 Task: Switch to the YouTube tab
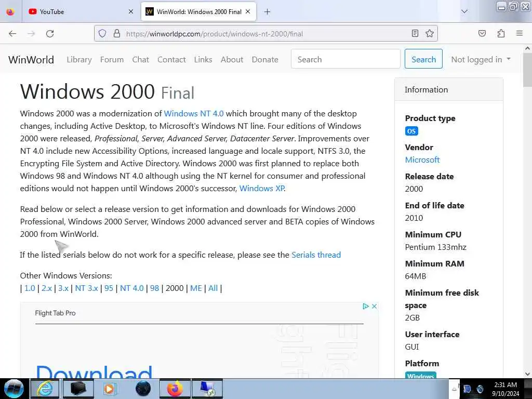pos(81,12)
